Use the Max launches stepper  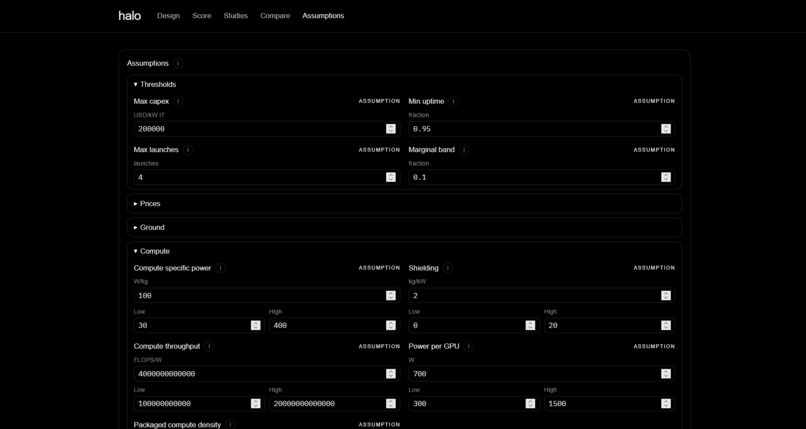point(391,177)
